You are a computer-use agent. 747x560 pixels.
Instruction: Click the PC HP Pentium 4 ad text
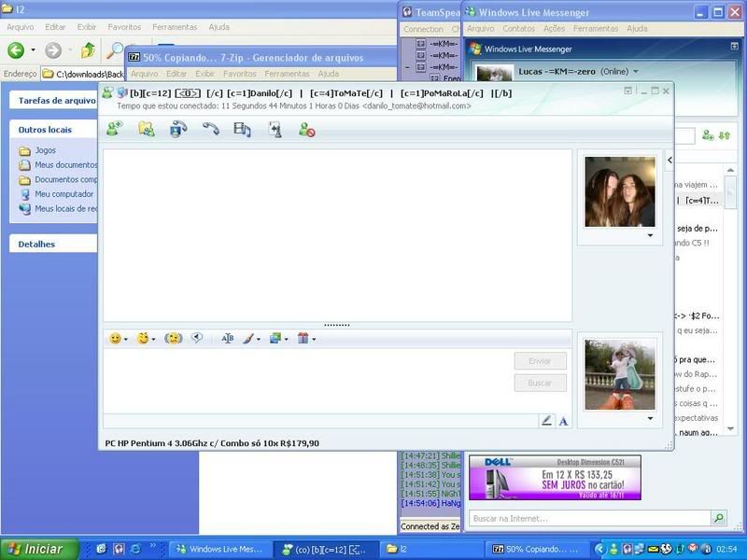pos(212,443)
